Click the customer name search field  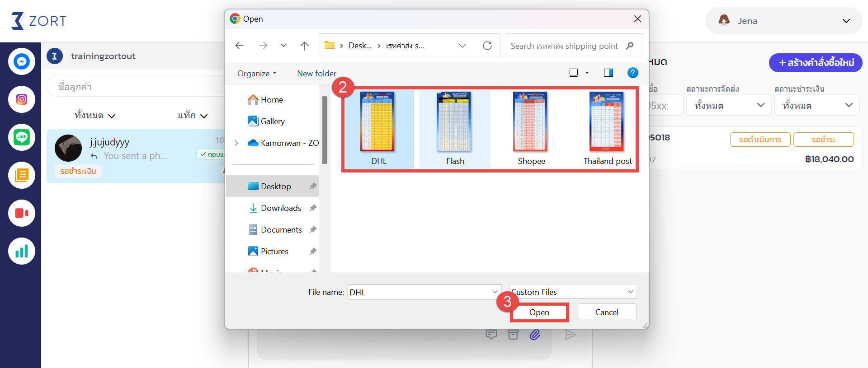click(x=136, y=86)
